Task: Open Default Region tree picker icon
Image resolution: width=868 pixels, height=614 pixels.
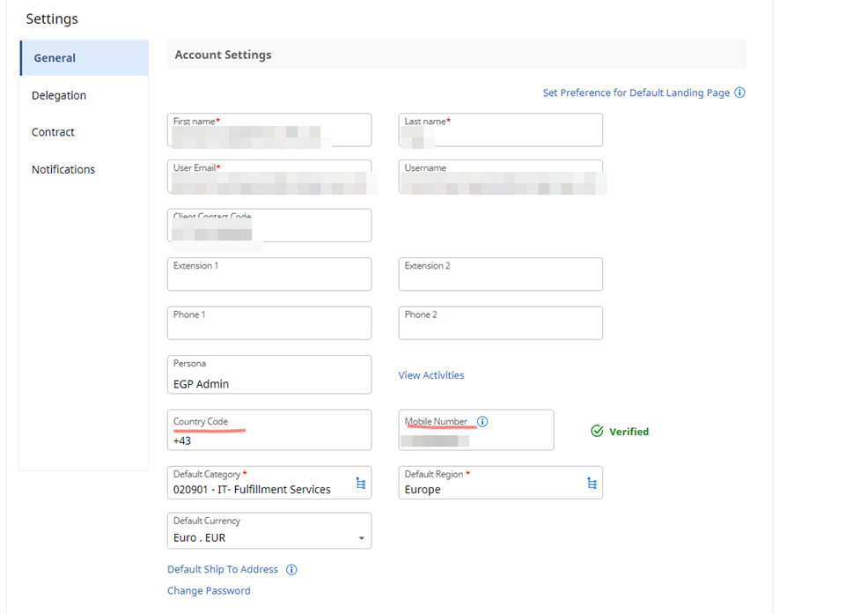Action: point(592,483)
